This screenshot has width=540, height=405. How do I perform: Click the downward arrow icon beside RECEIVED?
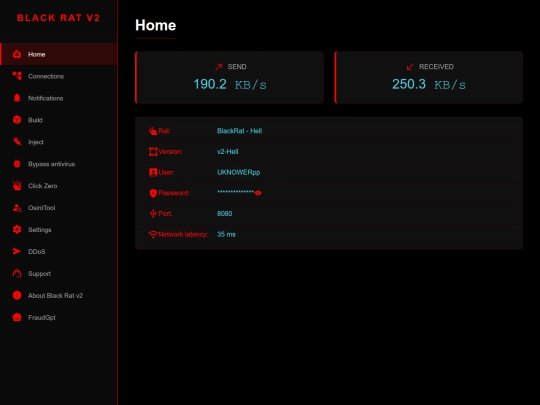tap(410, 67)
